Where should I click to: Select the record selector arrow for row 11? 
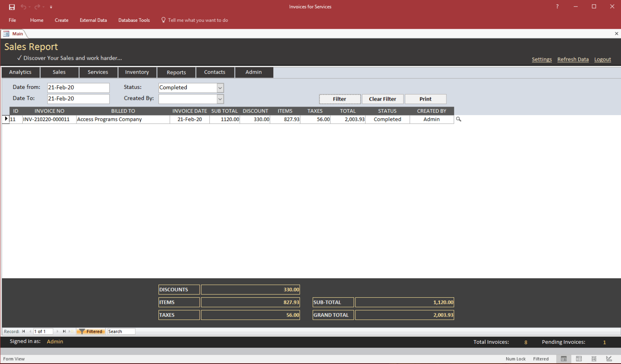[x=6, y=119]
